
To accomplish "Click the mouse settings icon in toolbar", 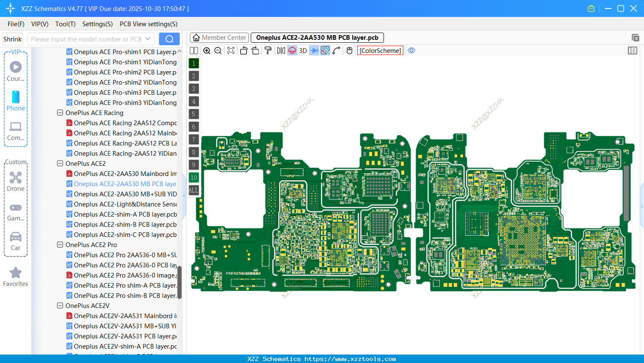I will pyautogui.click(x=349, y=50).
